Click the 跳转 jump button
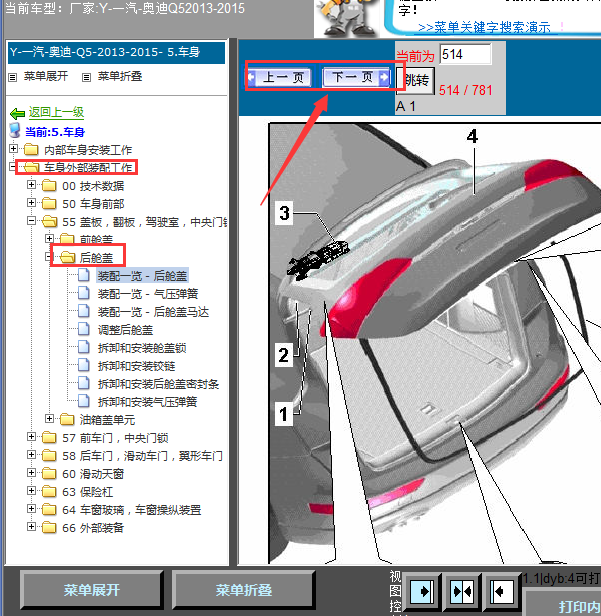Viewport: 601px width, 616px height. (416, 81)
